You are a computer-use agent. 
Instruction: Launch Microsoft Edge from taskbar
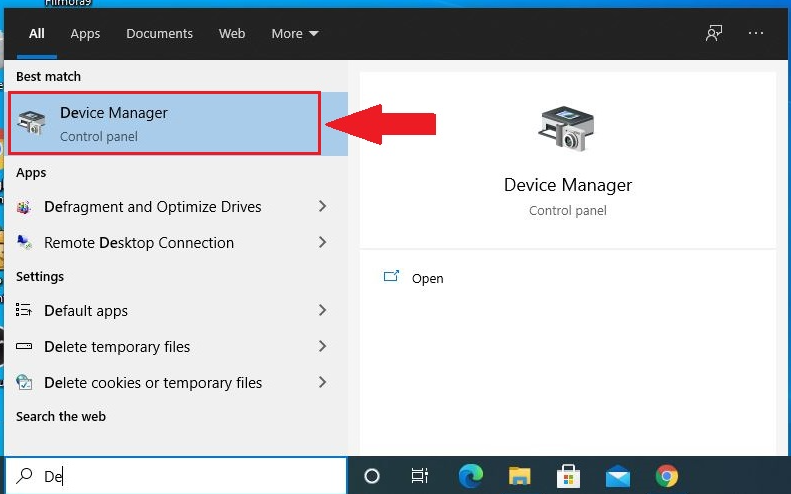pyautogui.click(x=471, y=475)
